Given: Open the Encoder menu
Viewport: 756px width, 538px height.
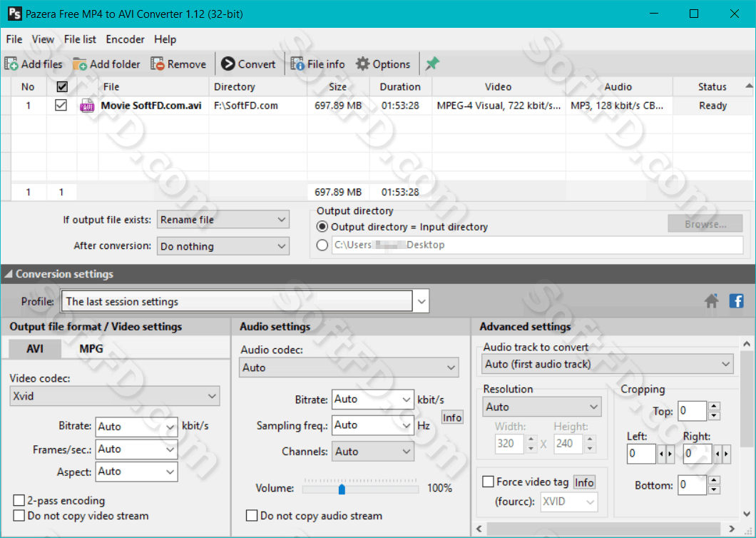Looking at the screenshot, I should coord(126,39).
